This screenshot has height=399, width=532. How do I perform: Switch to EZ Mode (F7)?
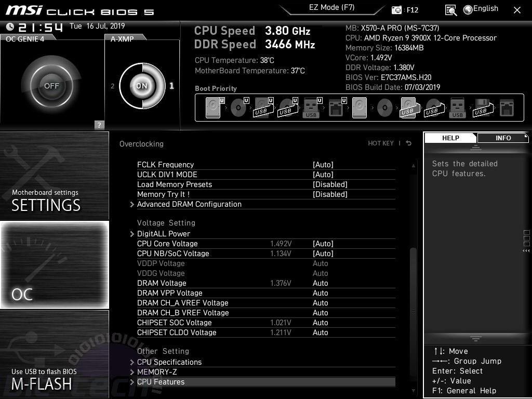(x=331, y=7)
